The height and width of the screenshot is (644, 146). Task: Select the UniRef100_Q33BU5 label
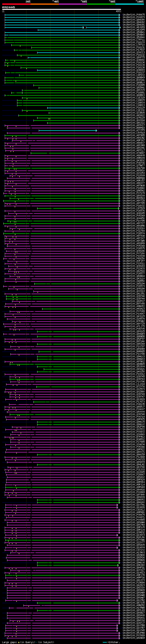[134, 113]
